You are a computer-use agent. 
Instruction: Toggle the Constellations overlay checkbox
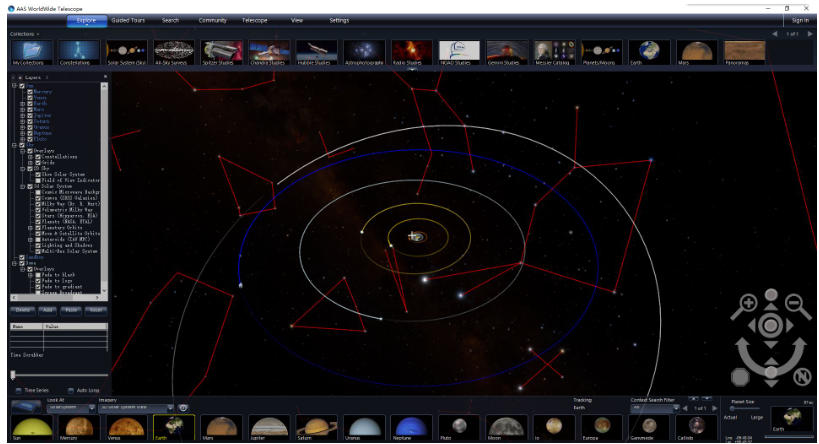click(x=36, y=157)
